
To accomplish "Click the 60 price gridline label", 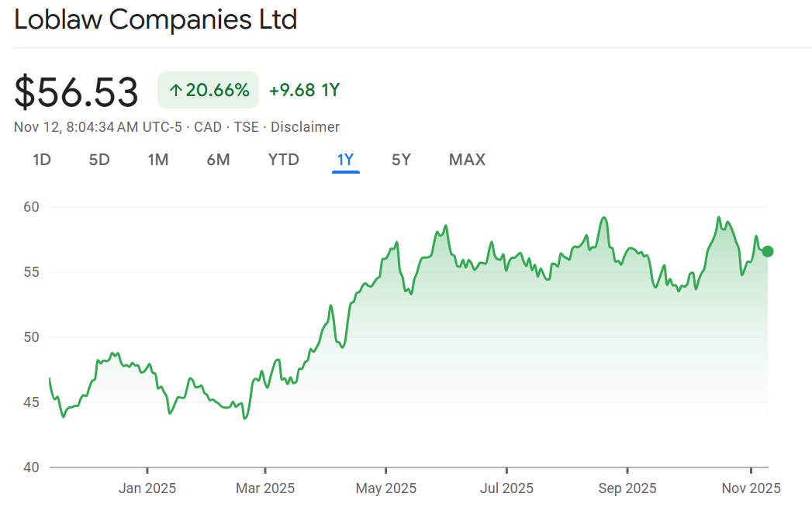I will point(31,207).
